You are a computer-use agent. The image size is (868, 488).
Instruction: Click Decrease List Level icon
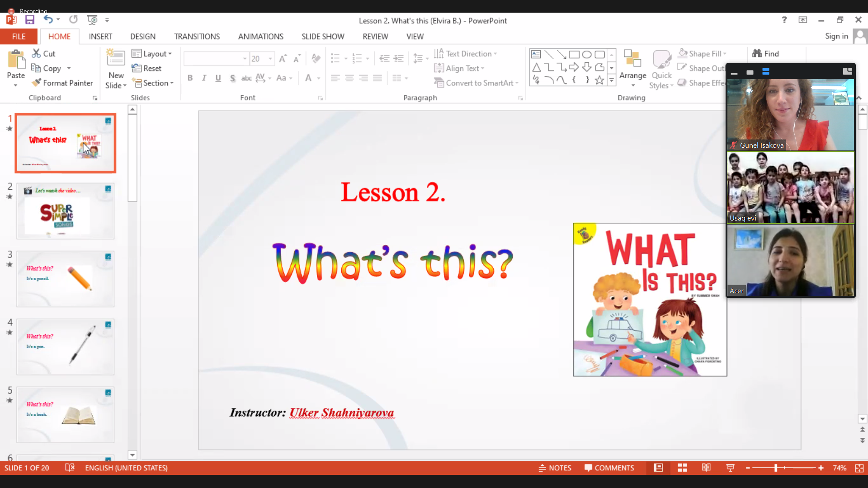[384, 59]
